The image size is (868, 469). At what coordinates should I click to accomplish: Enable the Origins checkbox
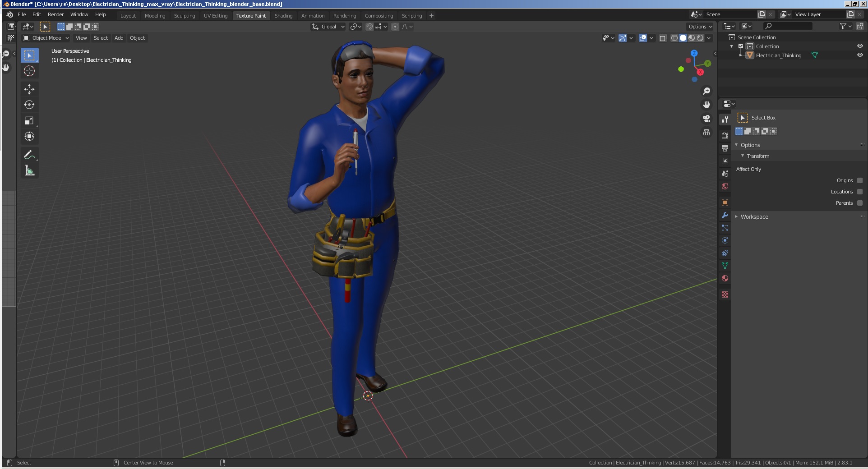tap(860, 180)
